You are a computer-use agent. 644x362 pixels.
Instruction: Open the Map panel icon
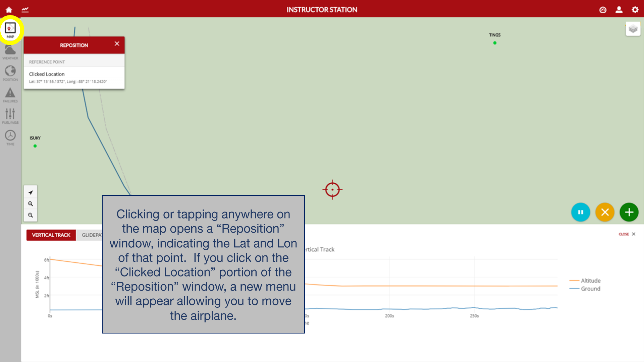click(10, 30)
